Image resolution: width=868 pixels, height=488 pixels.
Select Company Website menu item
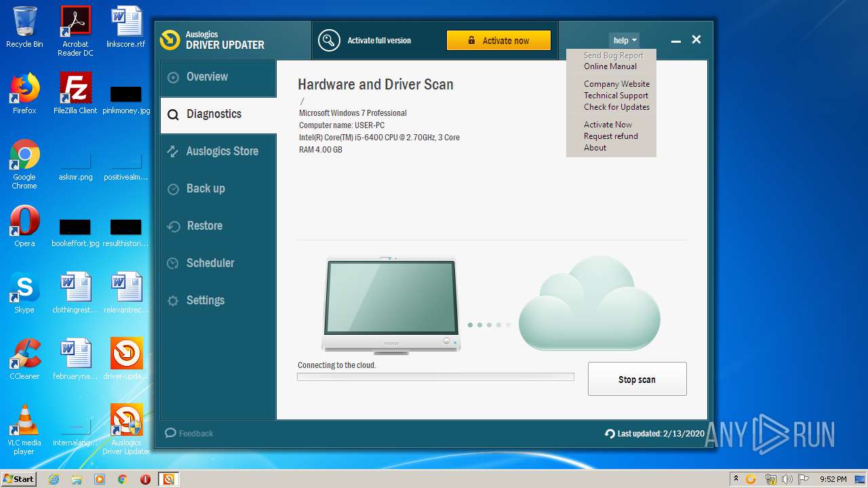pyautogui.click(x=616, y=84)
